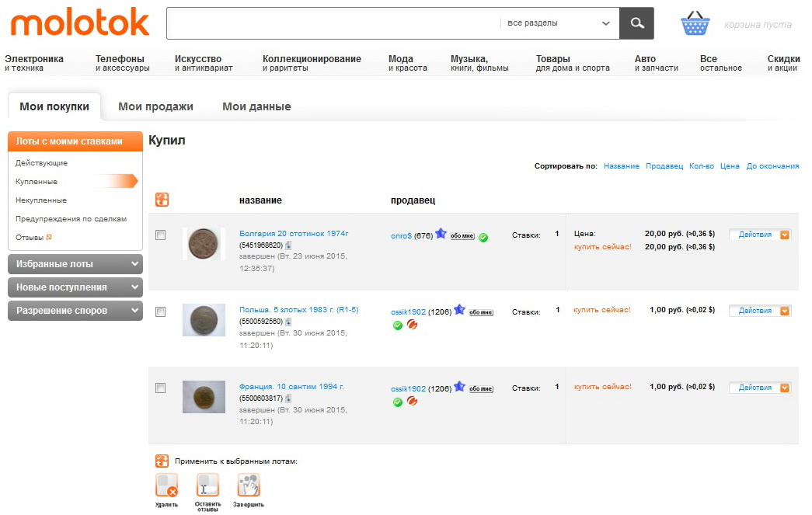The width and height of the screenshot is (812, 515).
Task: Open Предупреждения по сделкам link
Action: click(x=71, y=219)
